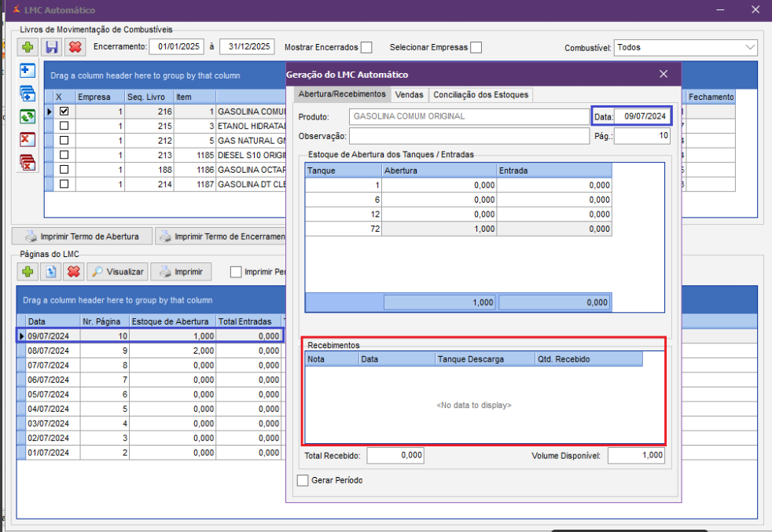Open the Conciliação dos Estoques tab
Viewport: 772px width, 532px height.
coord(480,94)
